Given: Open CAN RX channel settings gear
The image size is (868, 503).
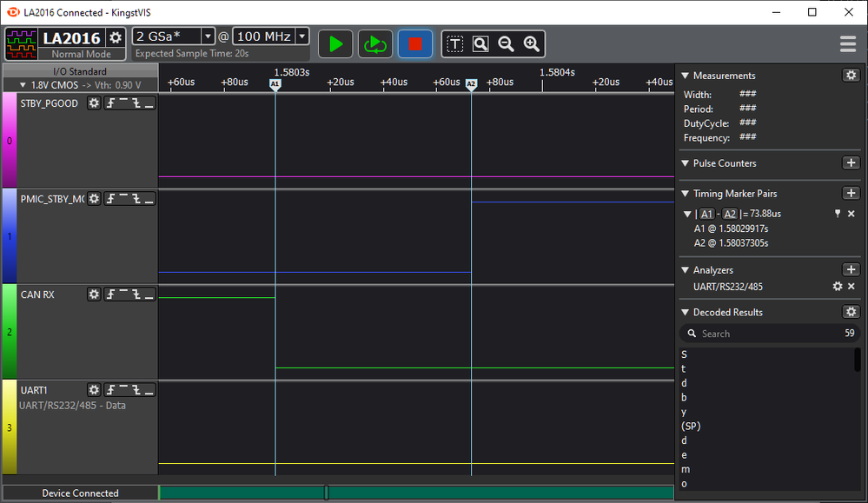Looking at the screenshot, I should (94, 295).
